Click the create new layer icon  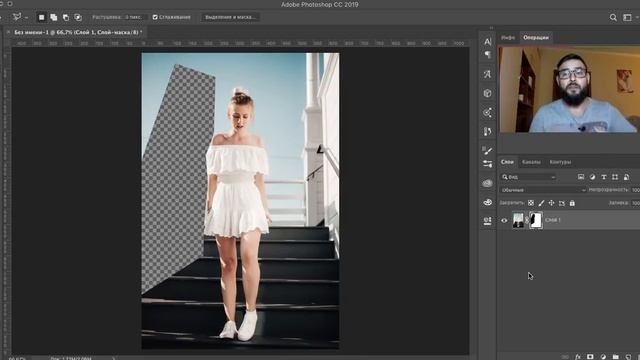(628, 357)
